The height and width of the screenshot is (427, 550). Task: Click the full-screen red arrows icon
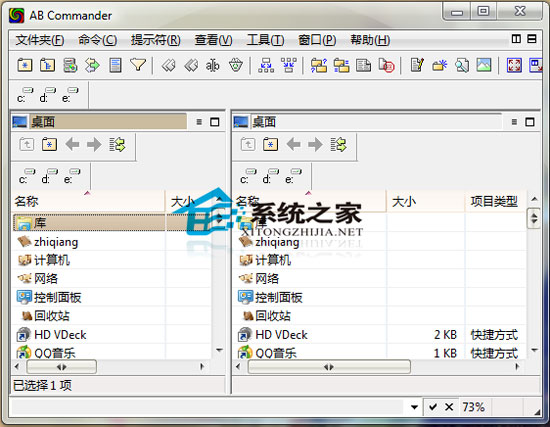pos(514,65)
